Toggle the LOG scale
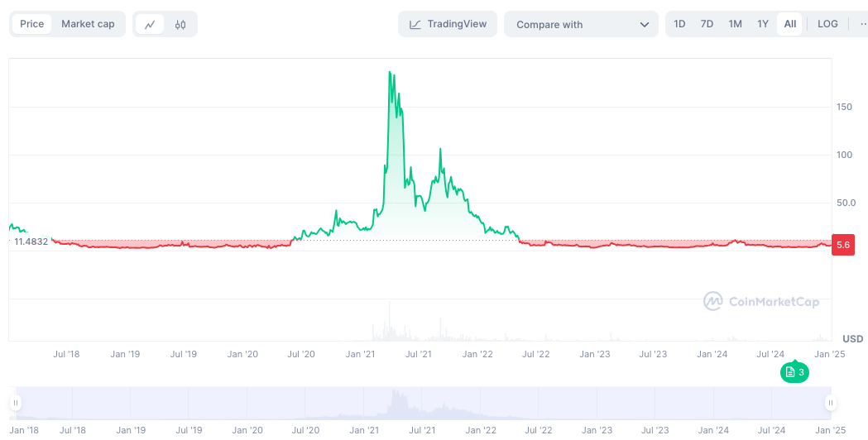 pos(827,24)
